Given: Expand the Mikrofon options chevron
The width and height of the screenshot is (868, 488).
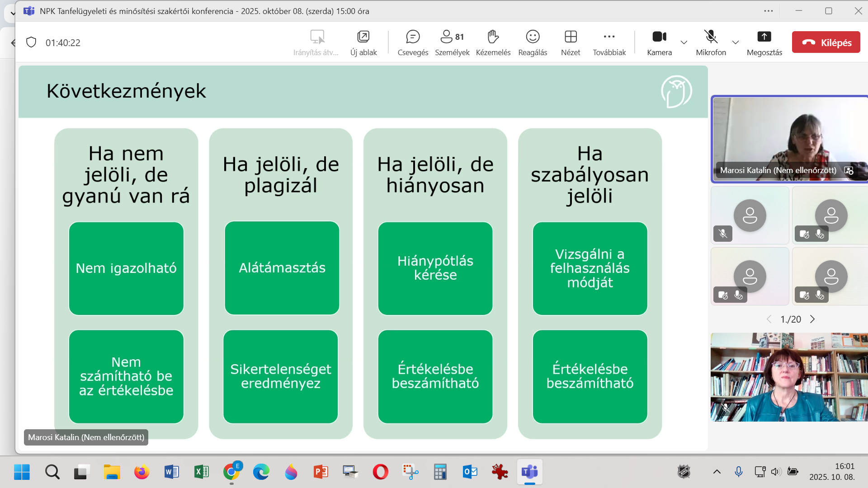Looking at the screenshot, I should point(736,42).
